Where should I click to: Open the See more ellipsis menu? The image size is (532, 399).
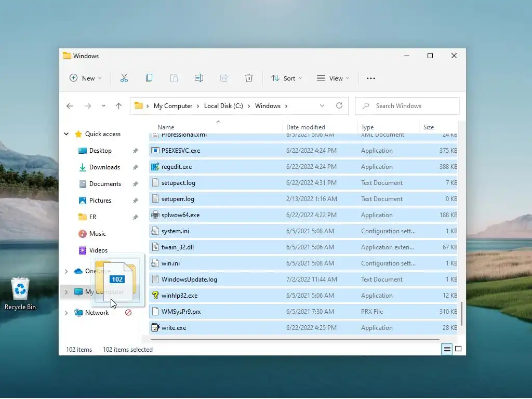371,78
